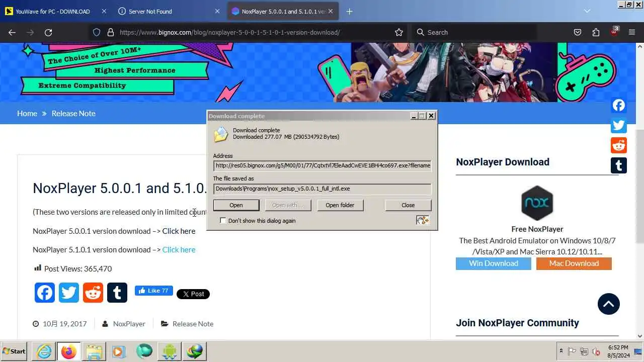Click the Facebook icon below the post
This screenshot has width=644, height=362.
coord(45,293)
